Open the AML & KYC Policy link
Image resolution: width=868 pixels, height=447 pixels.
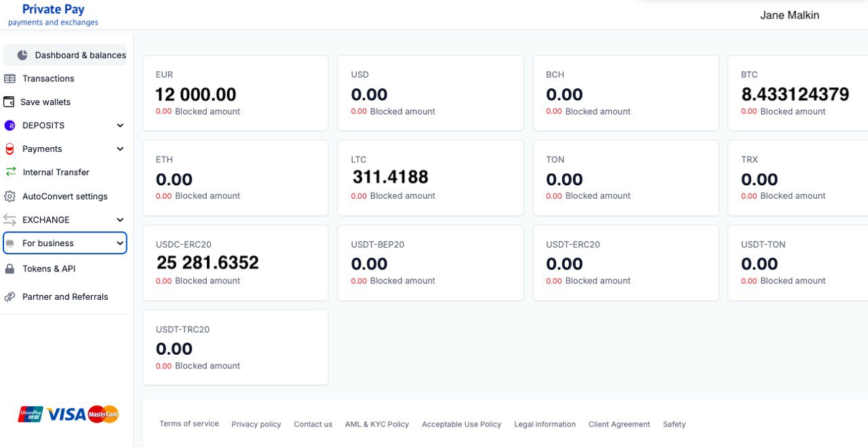point(377,425)
